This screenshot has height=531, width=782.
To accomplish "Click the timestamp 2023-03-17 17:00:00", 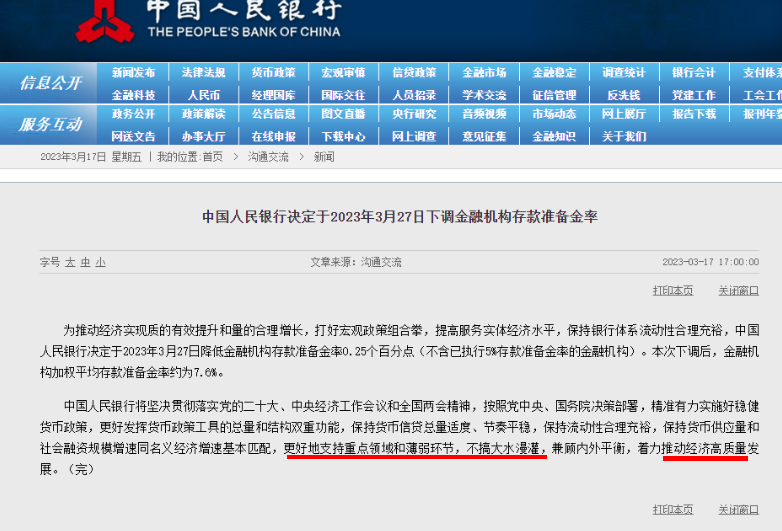I will pyautogui.click(x=711, y=262).
